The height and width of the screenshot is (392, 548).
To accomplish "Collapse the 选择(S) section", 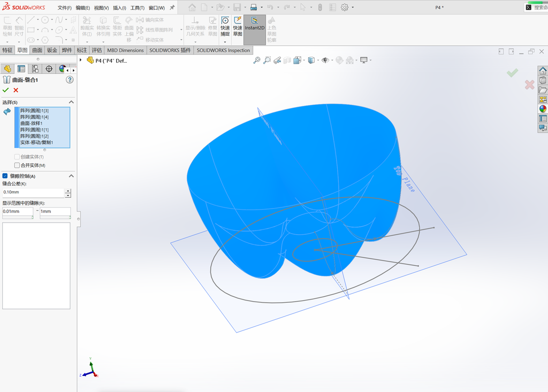I will [71, 102].
